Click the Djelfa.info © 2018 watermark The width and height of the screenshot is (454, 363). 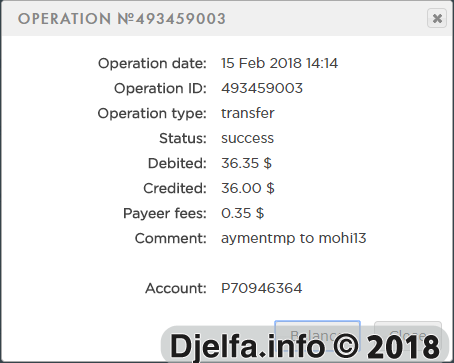click(305, 345)
